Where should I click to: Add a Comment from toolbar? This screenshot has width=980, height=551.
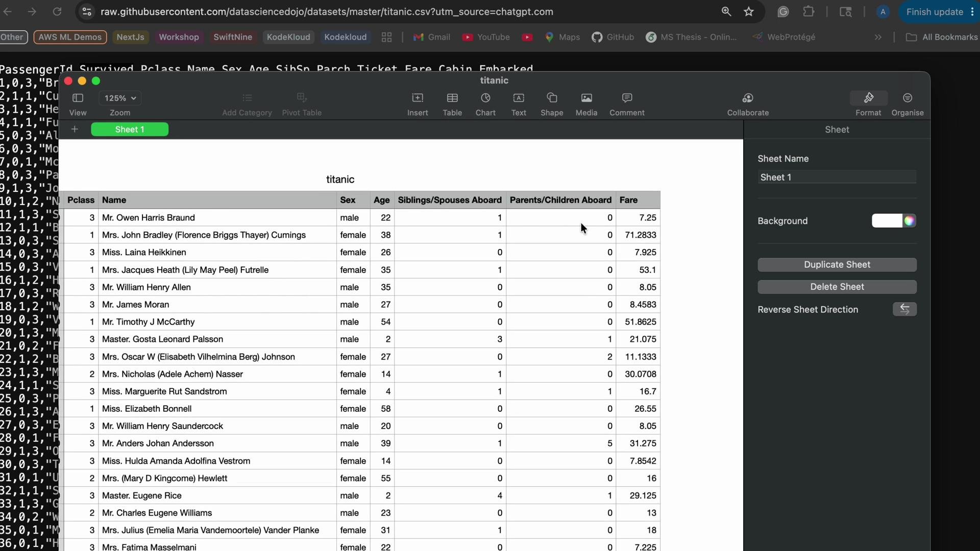click(x=627, y=97)
